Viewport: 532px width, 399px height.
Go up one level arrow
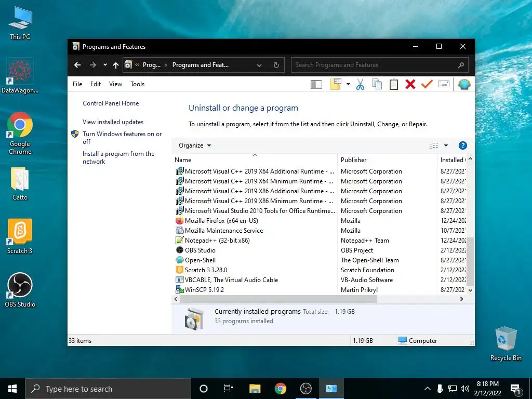pos(116,65)
